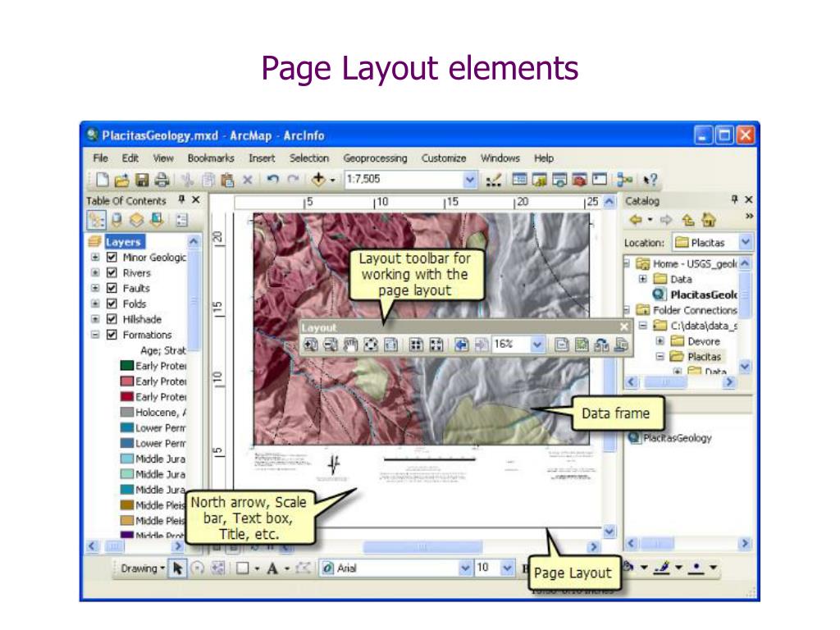Screen dimensions: 840x630
Task: Open the Layout zoom 16% dropdown
Action: 537,345
